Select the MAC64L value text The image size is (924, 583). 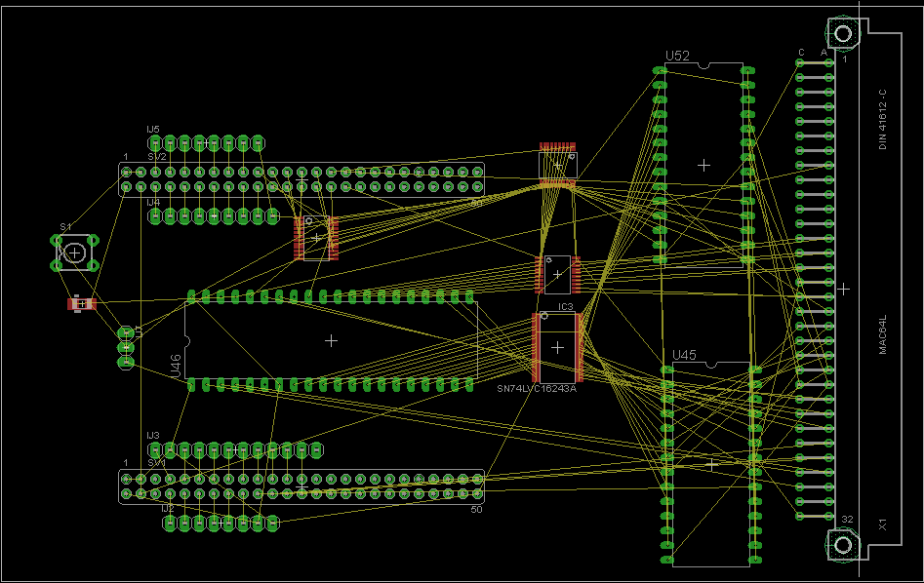click(882, 335)
